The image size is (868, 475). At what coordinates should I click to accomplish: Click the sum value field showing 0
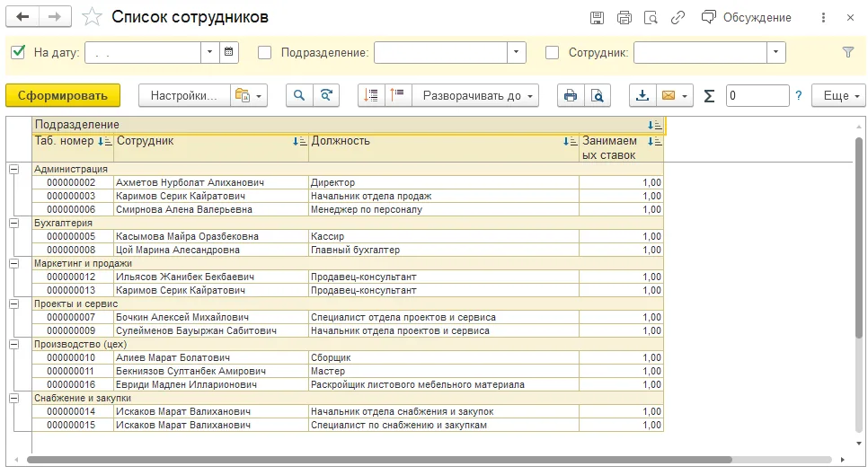pyautogui.click(x=757, y=96)
